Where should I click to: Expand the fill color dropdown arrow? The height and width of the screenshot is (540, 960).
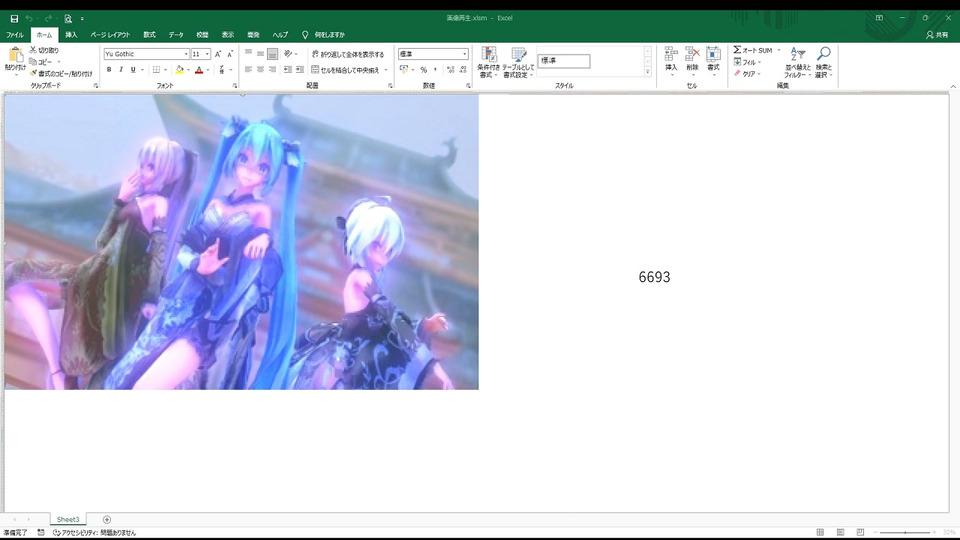click(x=189, y=70)
